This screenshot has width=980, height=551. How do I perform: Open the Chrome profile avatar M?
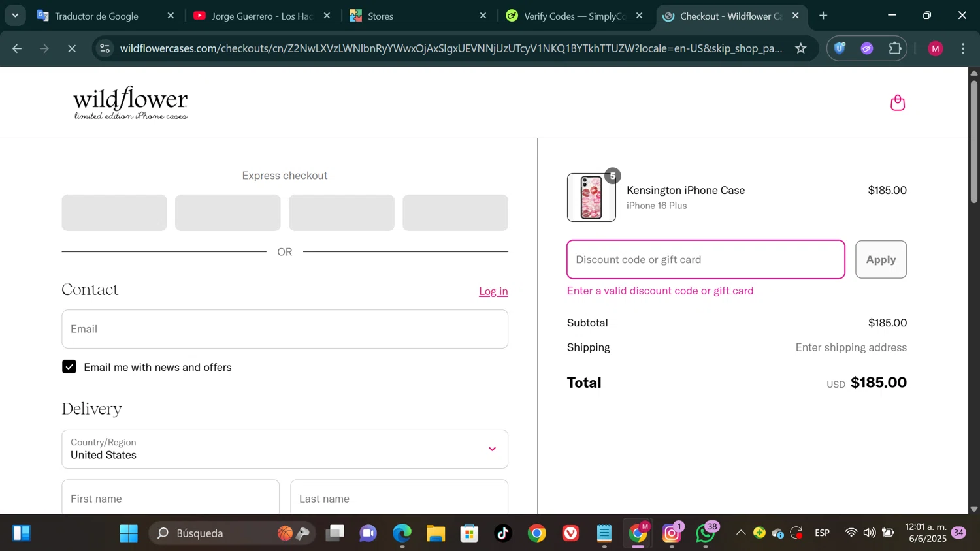[936, 48]
